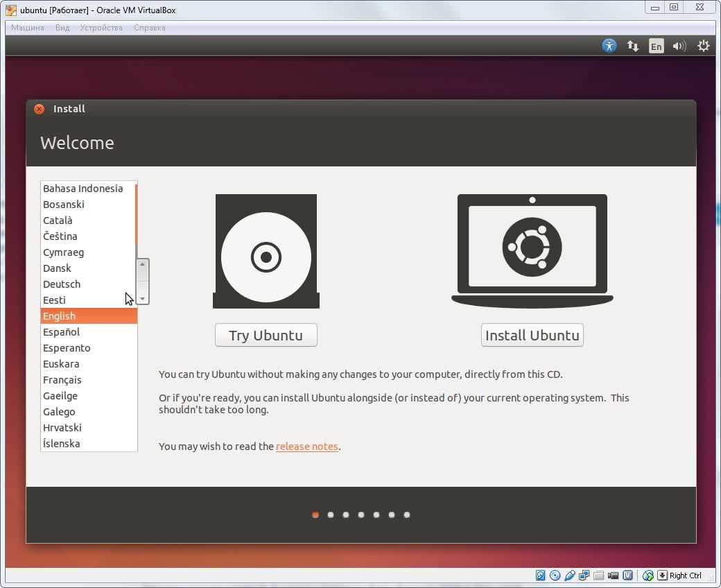The width and height of the screenshot is (721, 588).
Task: Open the accessibility menu icon
Action: coord(609,46)
